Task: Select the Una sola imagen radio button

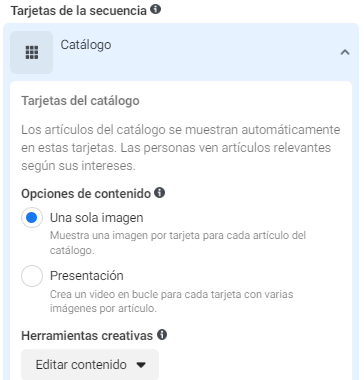Action: point(32,218)
